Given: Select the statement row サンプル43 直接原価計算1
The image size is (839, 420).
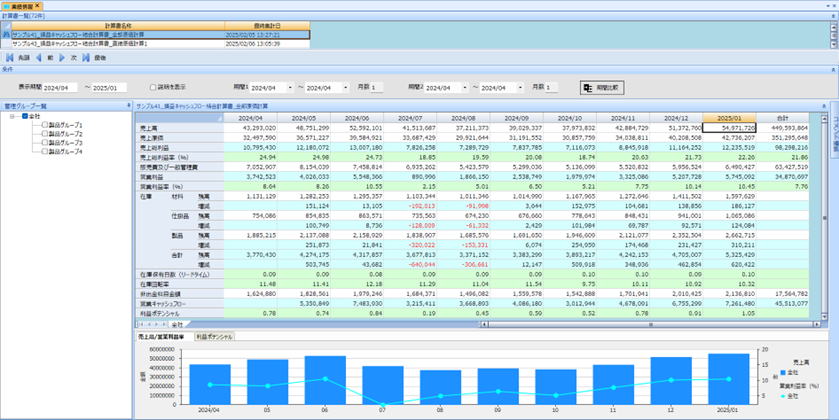Looking at the screenshot, I should [x=161, y=43].
